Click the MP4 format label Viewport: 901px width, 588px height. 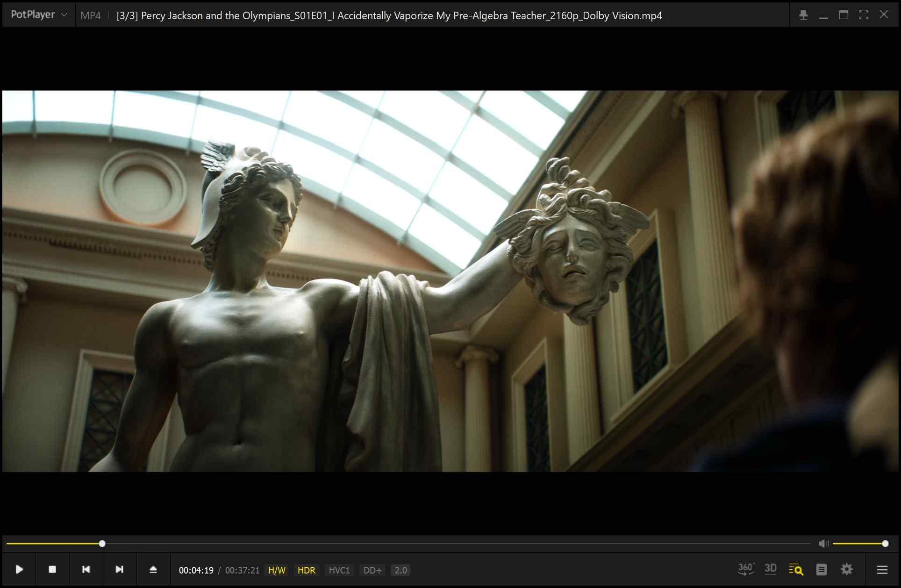tap(91, 15)
